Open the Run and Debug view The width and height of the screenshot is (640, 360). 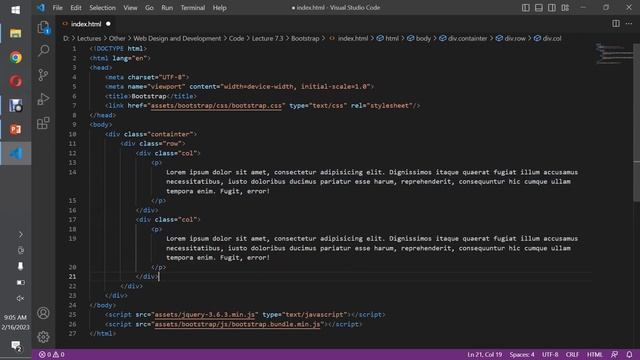(x=43, y=99)
